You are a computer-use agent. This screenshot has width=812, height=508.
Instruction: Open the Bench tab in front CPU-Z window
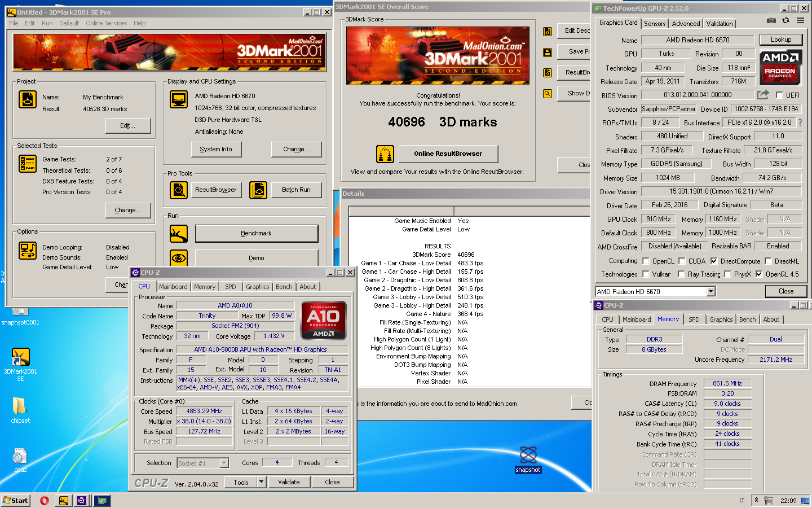click(284, 287)
